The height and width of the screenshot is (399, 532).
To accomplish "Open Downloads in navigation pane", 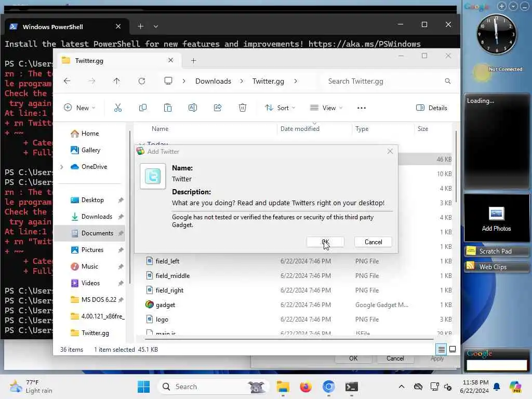I will (x=97, y=217).
